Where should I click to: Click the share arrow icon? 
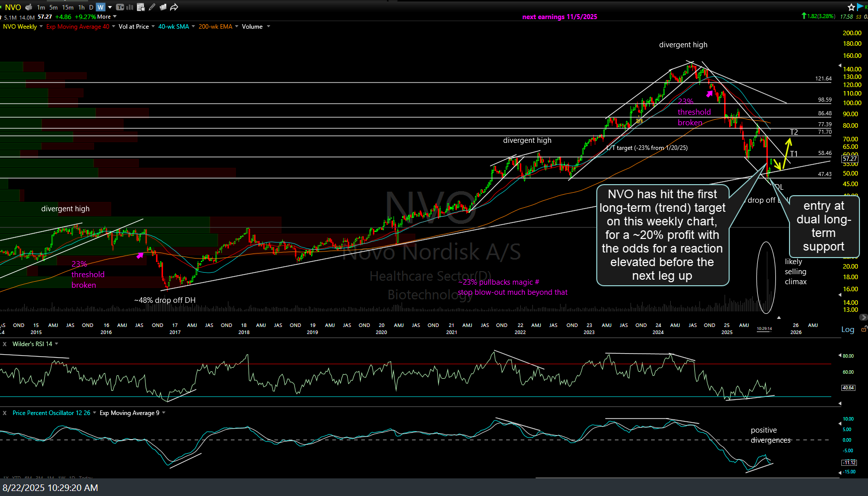click(x=174, y=7)
